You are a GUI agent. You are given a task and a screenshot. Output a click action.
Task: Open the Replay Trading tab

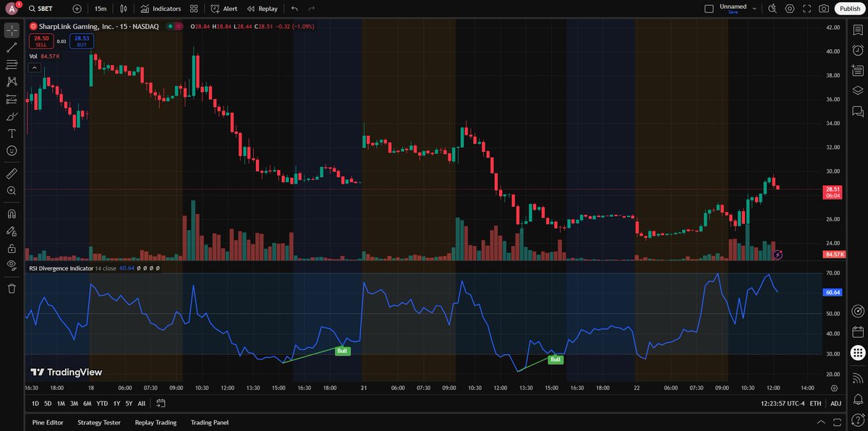pyautogui.click(x=156, y=422)
